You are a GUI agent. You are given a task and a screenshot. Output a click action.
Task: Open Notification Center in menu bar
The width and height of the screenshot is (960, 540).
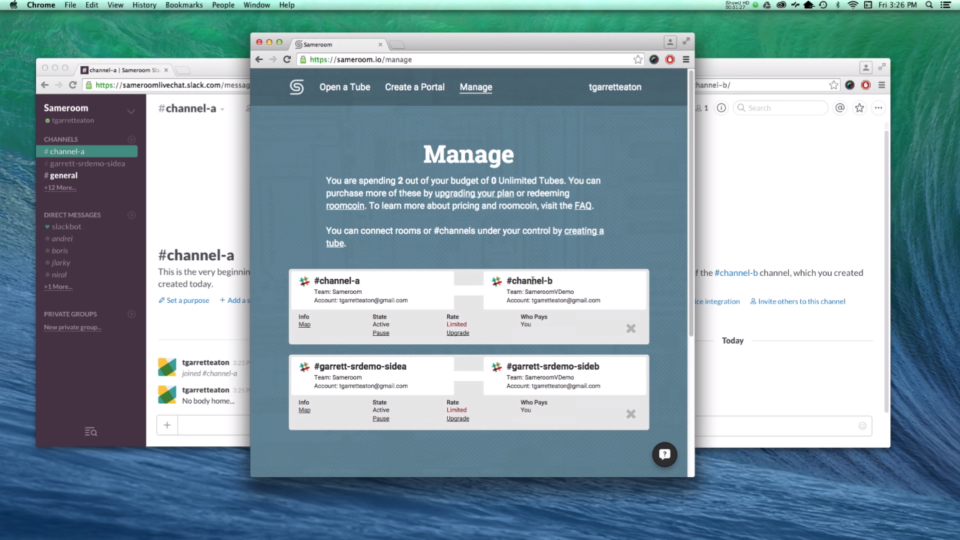coord(945,5)
